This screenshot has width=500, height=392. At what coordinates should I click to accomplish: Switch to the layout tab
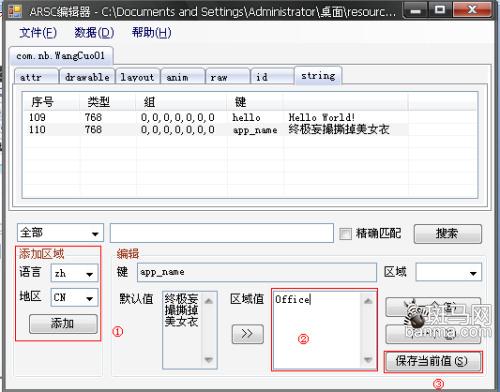point(137,77)
